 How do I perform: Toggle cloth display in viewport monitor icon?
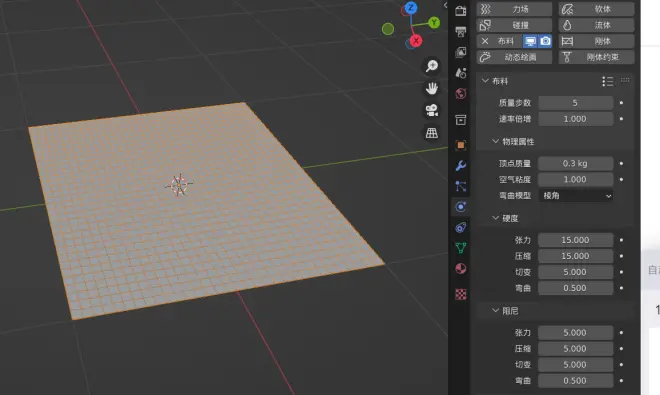pos(530,41)
